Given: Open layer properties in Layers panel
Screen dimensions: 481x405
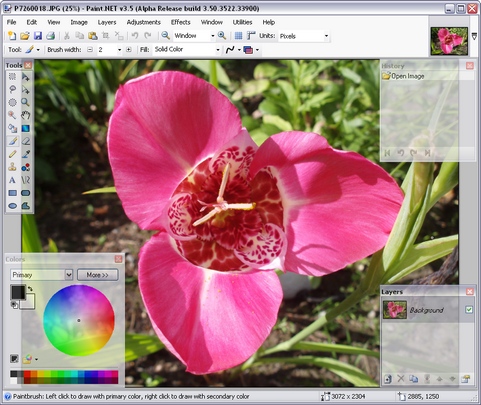Looking at the screenshot, I should pos(465,379).
